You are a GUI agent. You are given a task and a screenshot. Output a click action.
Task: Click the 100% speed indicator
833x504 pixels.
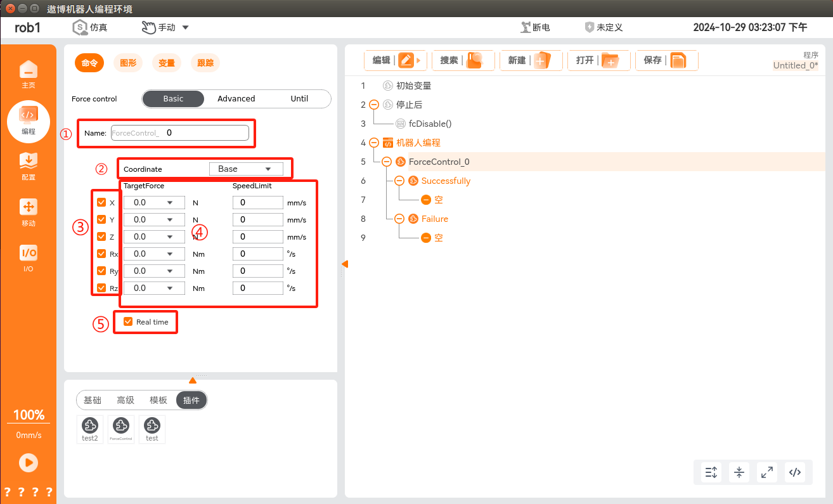click(29, 415)
